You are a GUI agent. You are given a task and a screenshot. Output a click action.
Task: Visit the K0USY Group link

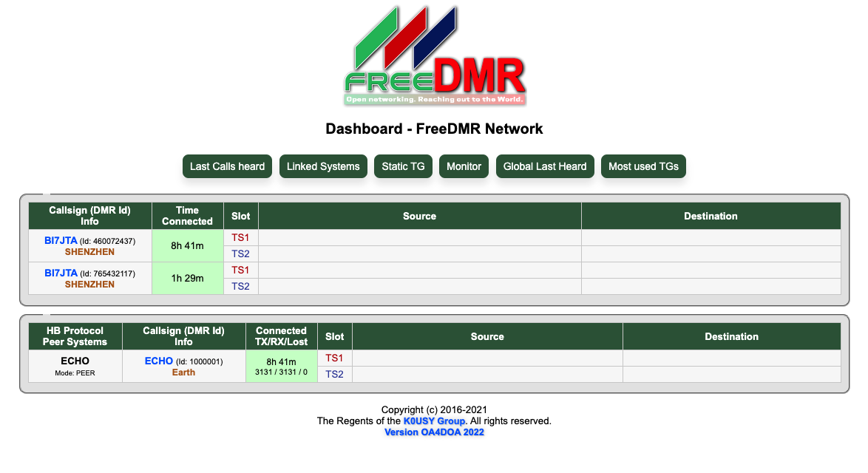pos(433,421)
